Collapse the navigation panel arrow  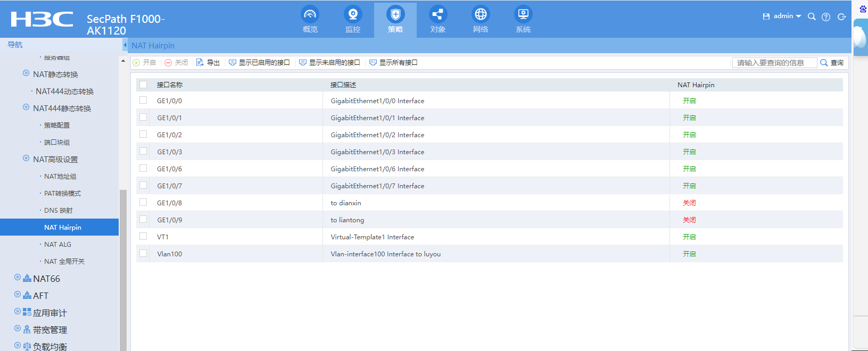tap(125, 45)
